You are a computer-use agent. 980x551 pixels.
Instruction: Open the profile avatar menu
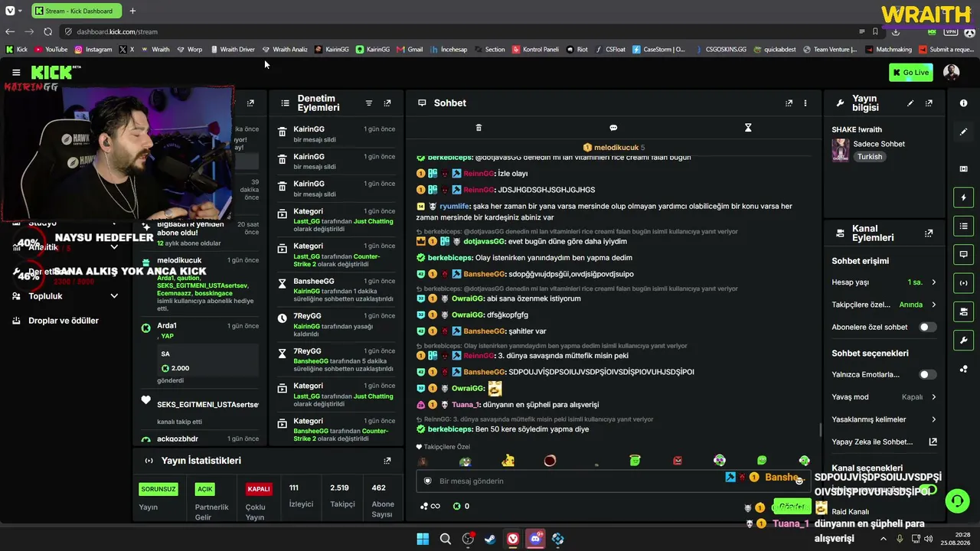point(951,73)
